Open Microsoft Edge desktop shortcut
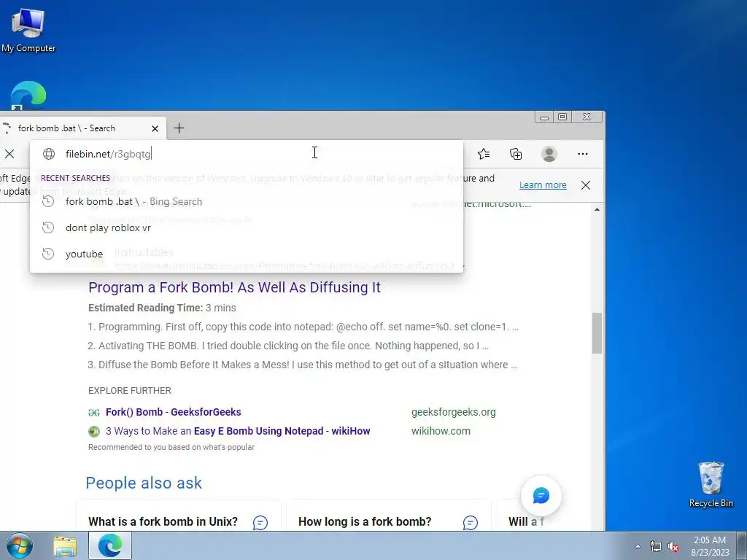This screenshot has height=560, width=747. (28, 96)
